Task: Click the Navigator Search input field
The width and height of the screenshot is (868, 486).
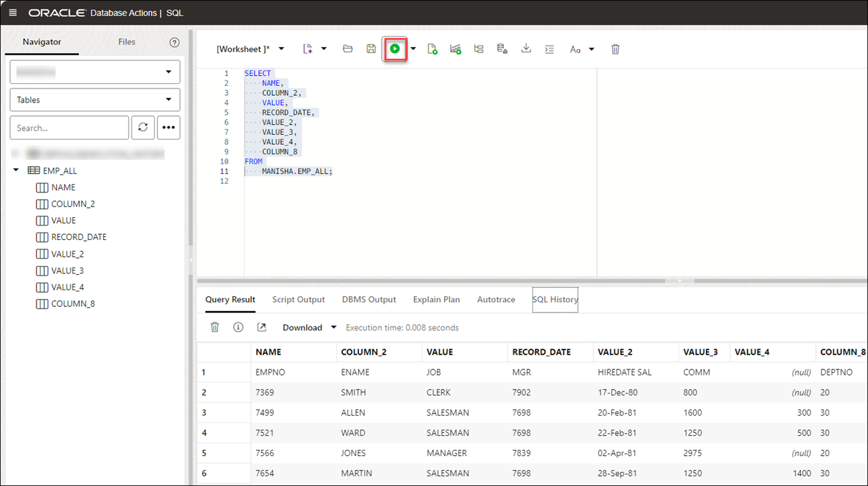Action: [69, 127]
